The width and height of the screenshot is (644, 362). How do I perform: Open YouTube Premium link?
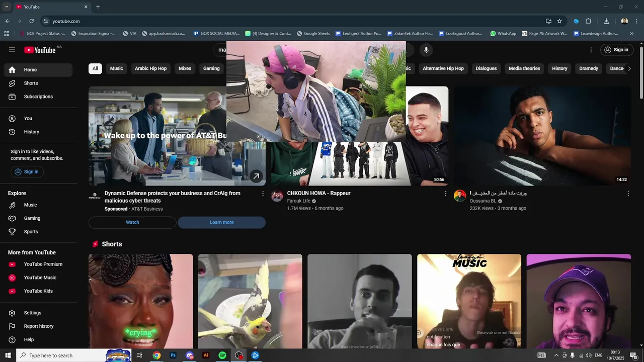pos(38,264)
